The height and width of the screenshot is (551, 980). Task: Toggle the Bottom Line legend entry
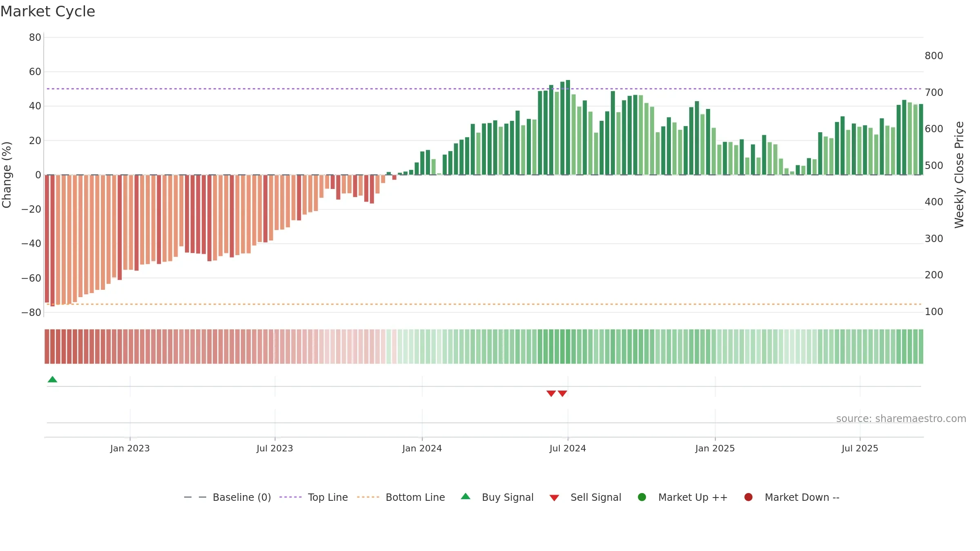pyautogui.click(x=401, y=497)
